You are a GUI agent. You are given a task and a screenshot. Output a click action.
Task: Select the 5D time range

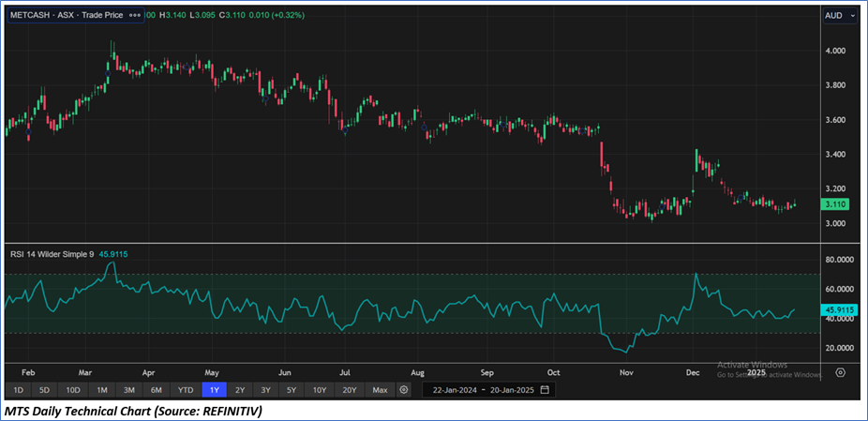tap(44, 390)
